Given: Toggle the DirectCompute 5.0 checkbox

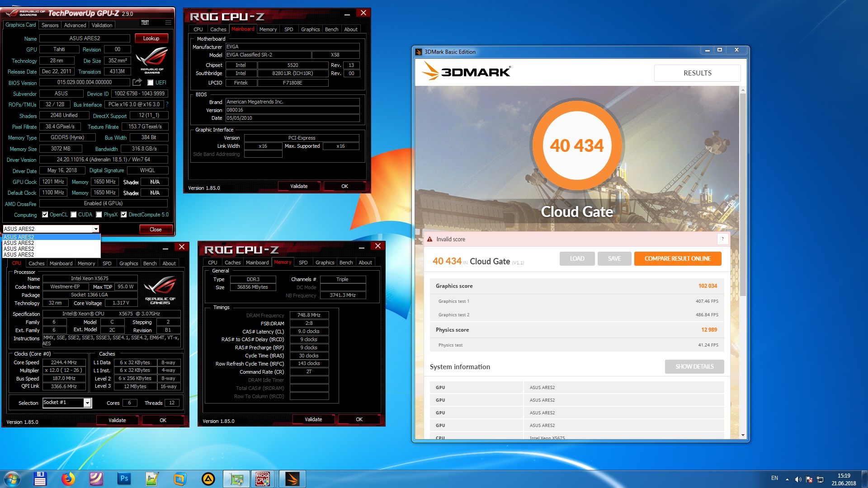Looking at the screenshot, I should tap(123, 215).
